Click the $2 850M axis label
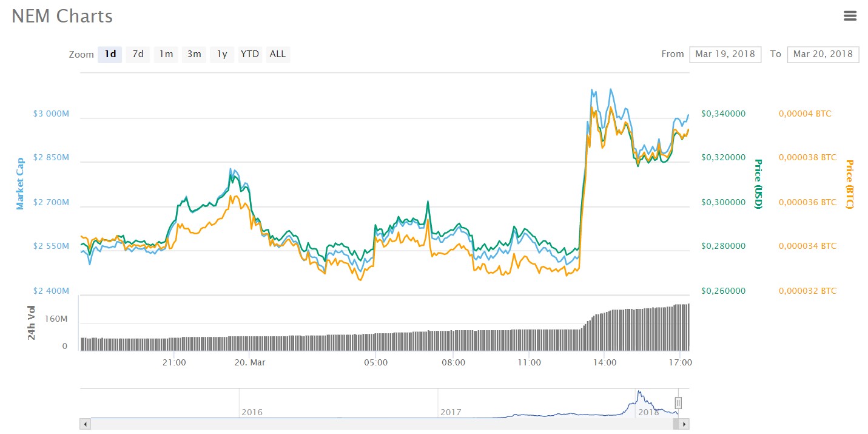 click(x=52, y=158)
